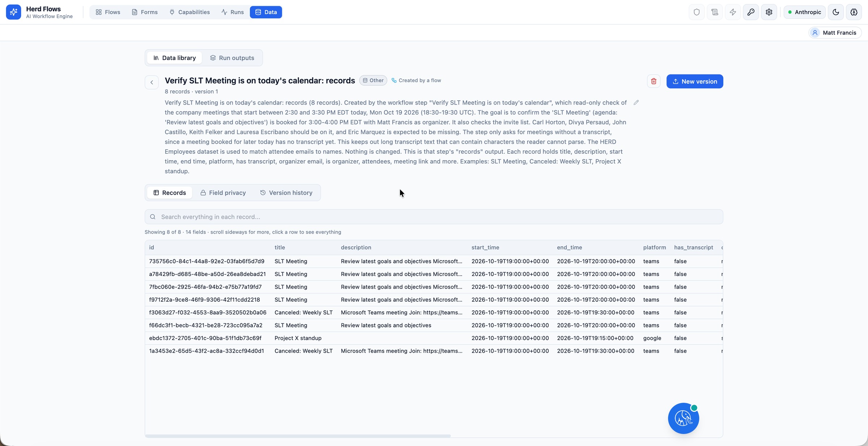Screen dimensions: 868x446
Task: Open the logs list icon in top toolbar
Action: [x=715, y=12]
